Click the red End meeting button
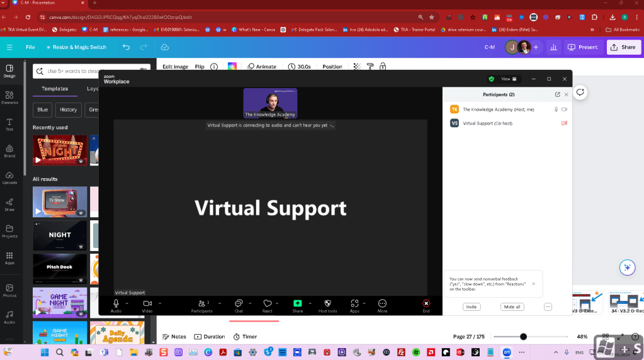644x360 pixels. 426,306
